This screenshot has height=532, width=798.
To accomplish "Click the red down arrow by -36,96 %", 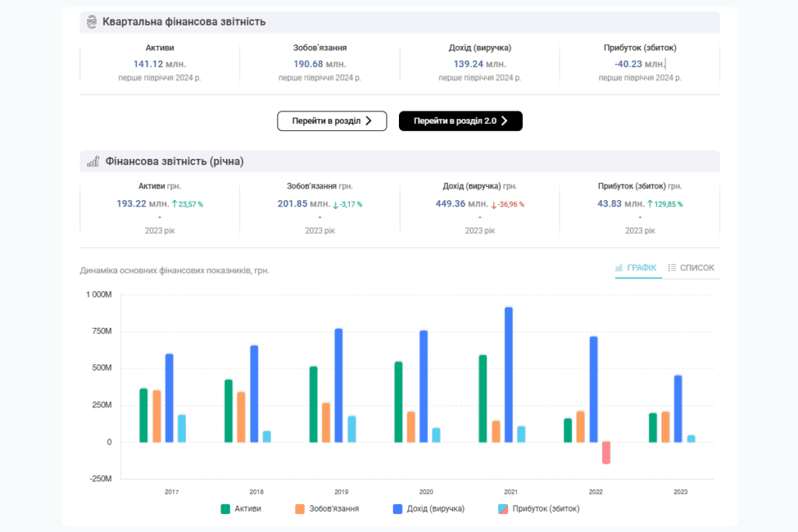I will [x=493, y=204].
